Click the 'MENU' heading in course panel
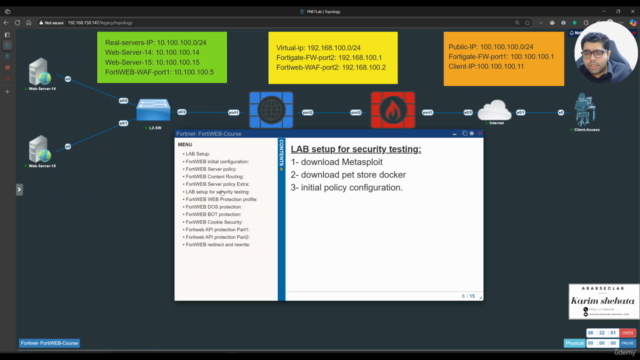 pyautogui.click(x=185, y=144)
